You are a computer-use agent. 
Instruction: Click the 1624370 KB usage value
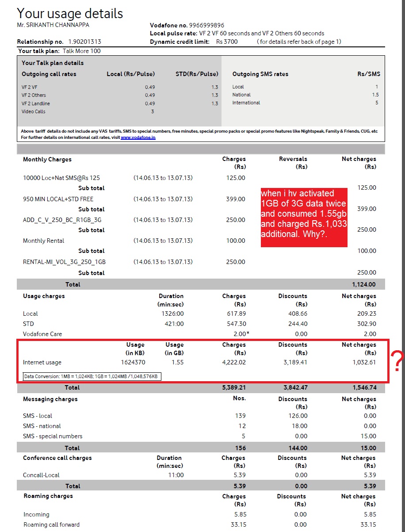pos(133,362)
